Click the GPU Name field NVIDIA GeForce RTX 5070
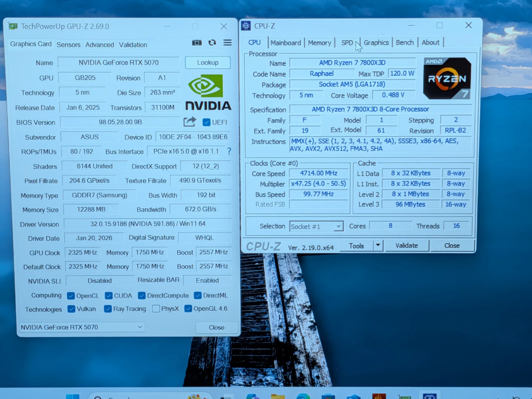This screenshot has width=532, height=399. click(x=119, y=62)
